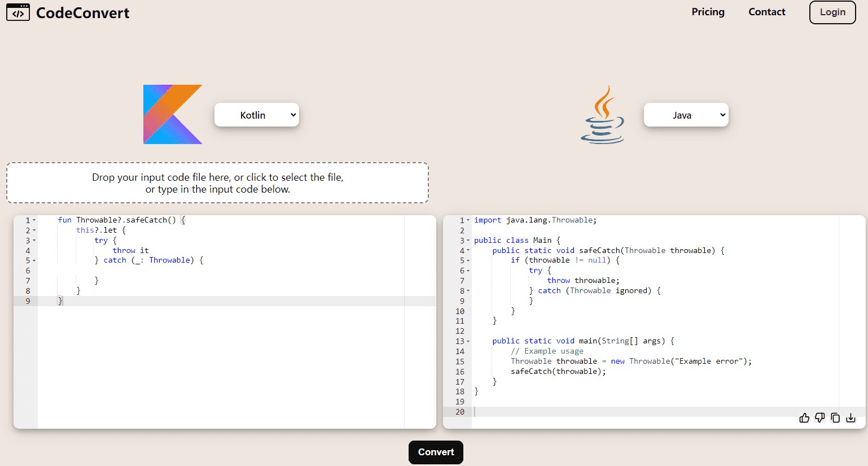Screen dimensions: 868x466
Task: Click 'this?.let {' on input line 2
Action: click(101, 230)
